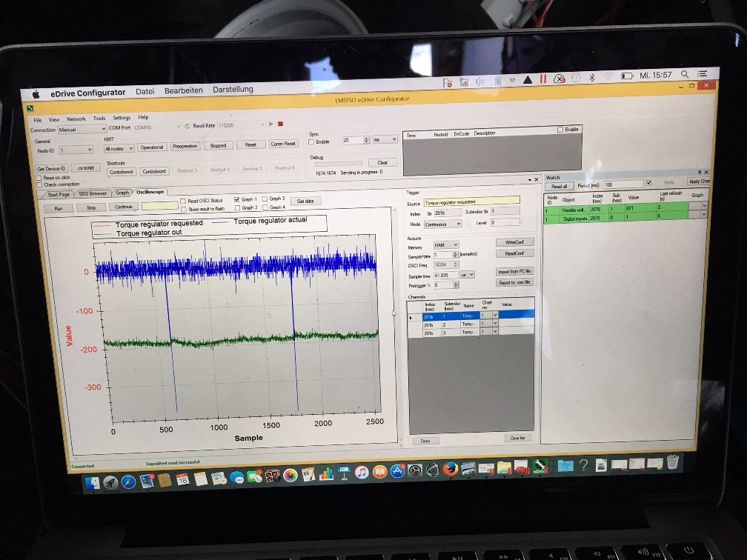Open the Trash in the Dock
The image size is (747, 560).
tap(672, 462)
